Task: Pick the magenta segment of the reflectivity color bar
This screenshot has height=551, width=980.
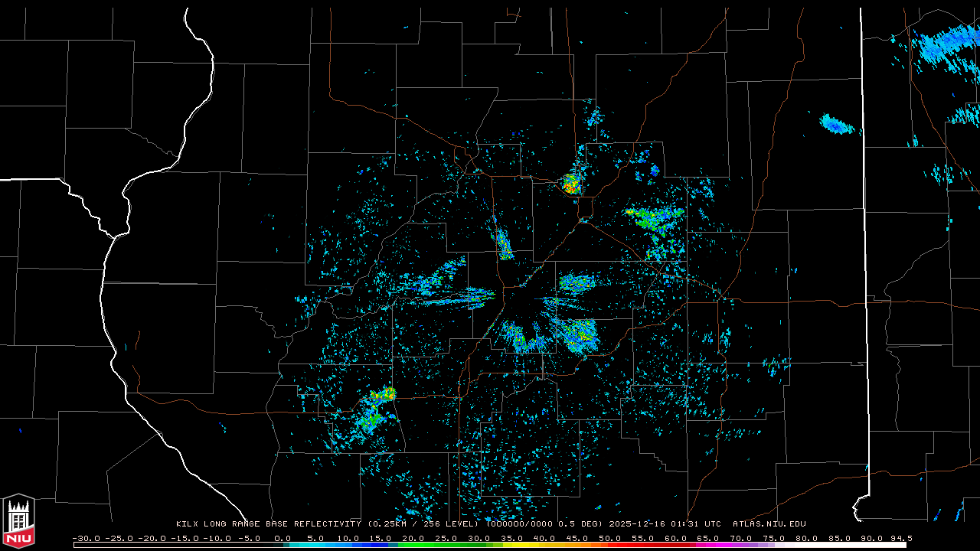Action: point(712,545)
